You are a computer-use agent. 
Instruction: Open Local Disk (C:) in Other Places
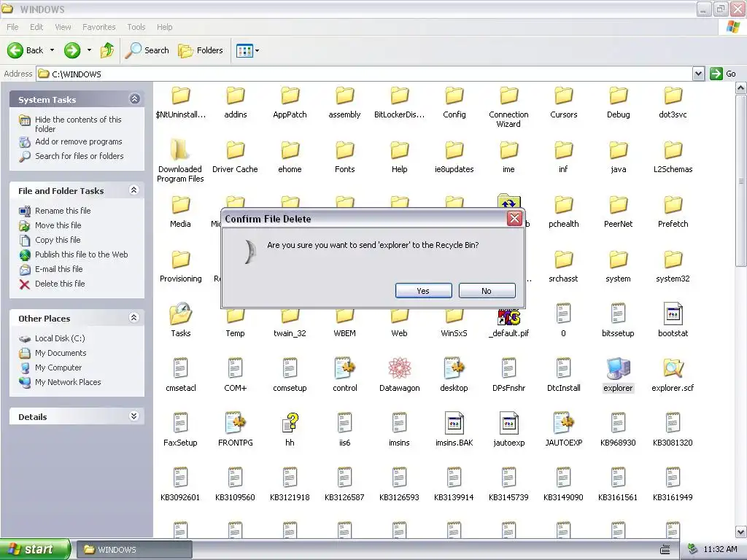click(x=60, y=338)
